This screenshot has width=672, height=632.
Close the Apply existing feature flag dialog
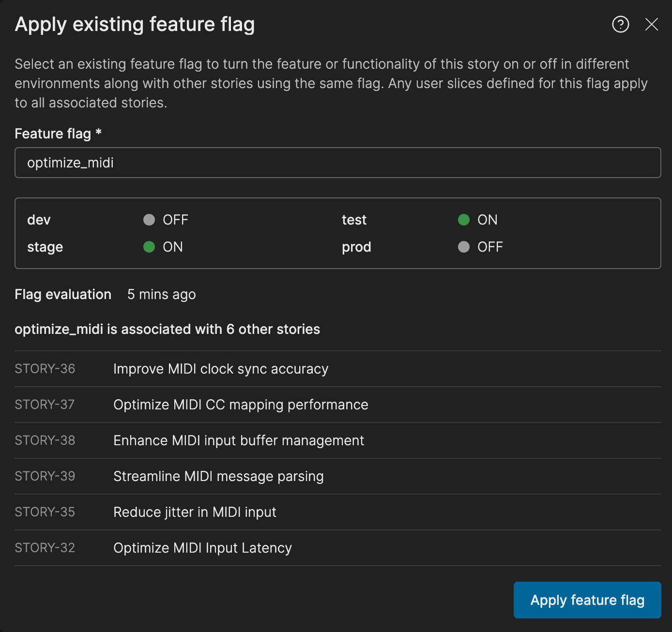[x=651, y=24]
